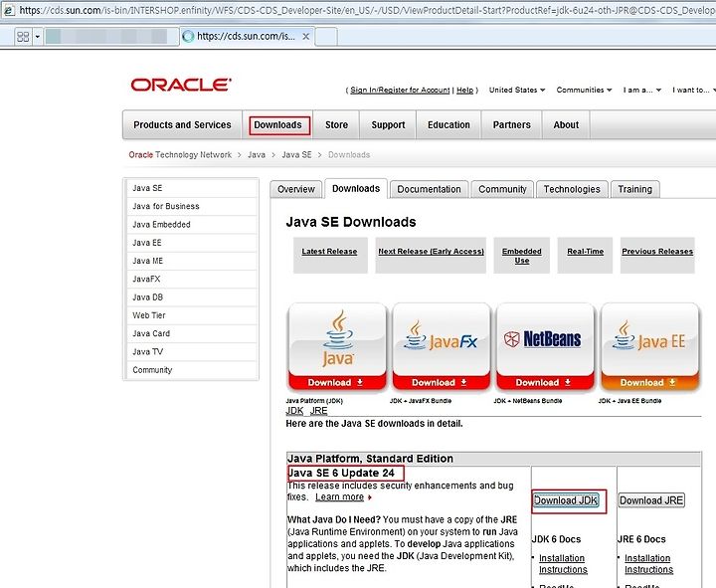Select Java ME in sidebar

click(x=192, y=261)
